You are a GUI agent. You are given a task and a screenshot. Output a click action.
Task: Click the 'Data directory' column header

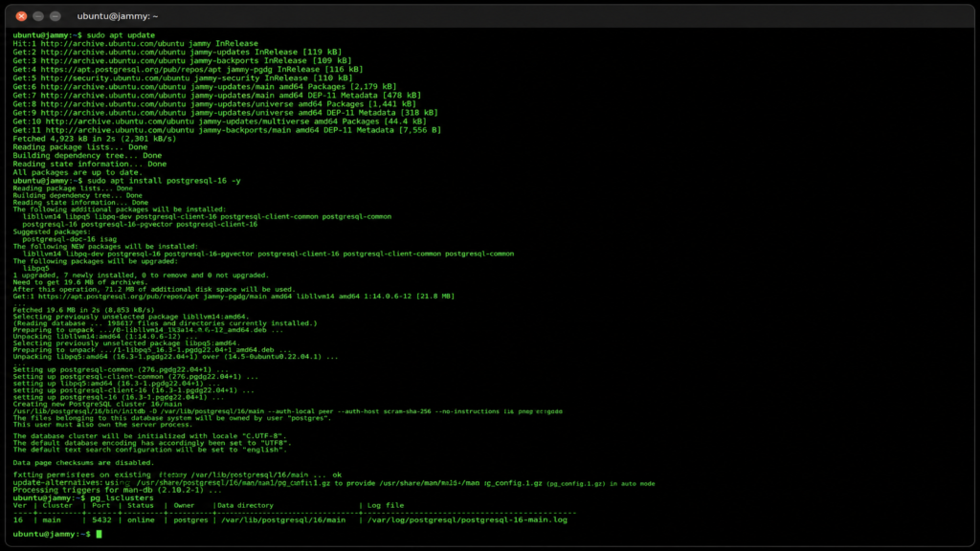tap(246, 505)
